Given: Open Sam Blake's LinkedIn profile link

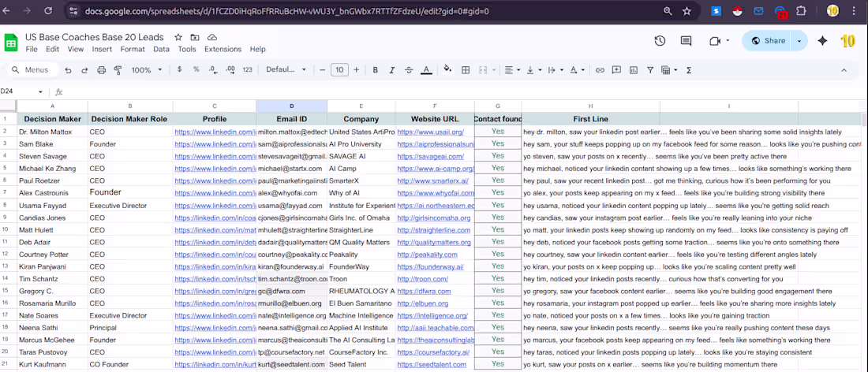Looking at the screenshot, I should [x=215, y=144].
